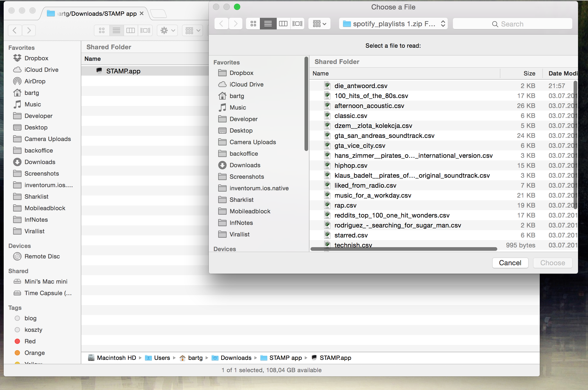Open AirDrop in Finder sidebar

coord(35,81)
